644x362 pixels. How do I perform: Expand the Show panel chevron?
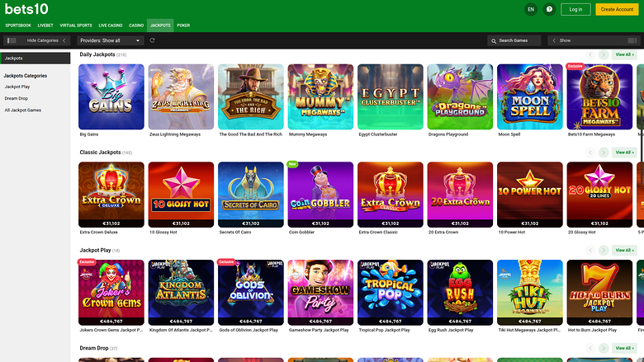click(x=554, y=40)
